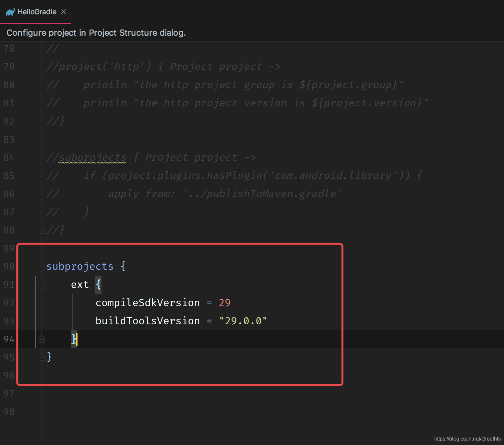
Task: Click buildToolsVersion on line 93
Action: [x=148, y=321]
